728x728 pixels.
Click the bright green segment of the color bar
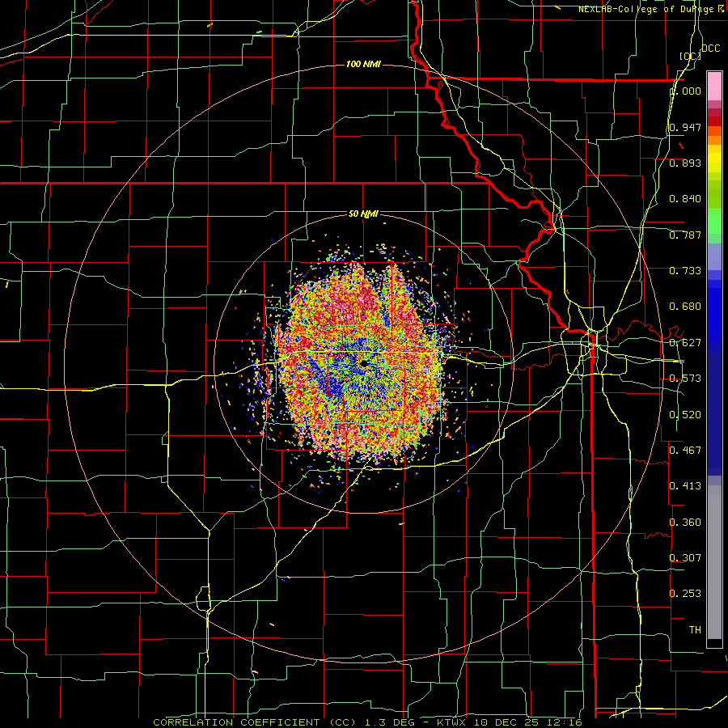[714, 221]
